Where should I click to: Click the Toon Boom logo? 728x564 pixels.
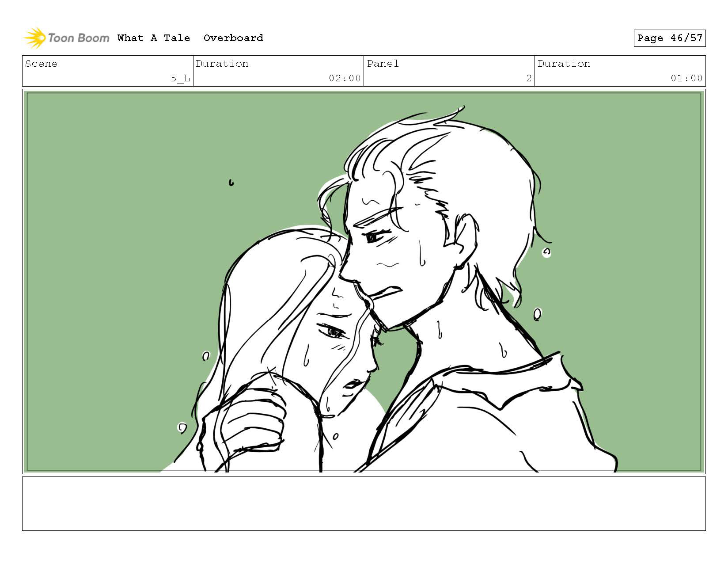[x=66, y=38]
